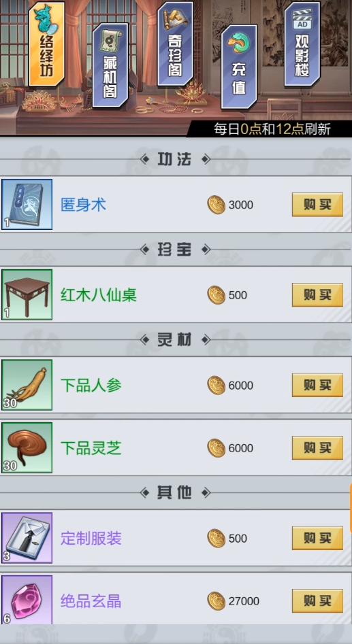Tap the 匿身术 skill book icon

pos(27,204)
